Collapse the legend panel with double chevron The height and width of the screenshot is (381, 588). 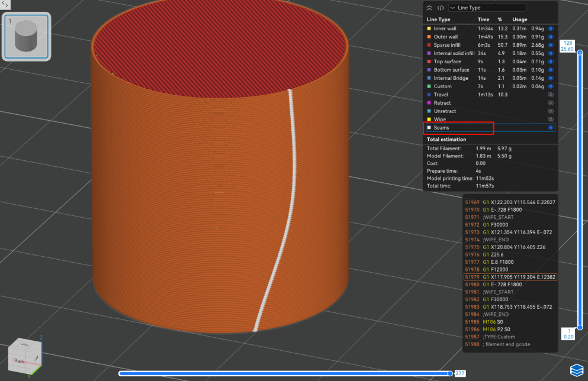(429, 8)
